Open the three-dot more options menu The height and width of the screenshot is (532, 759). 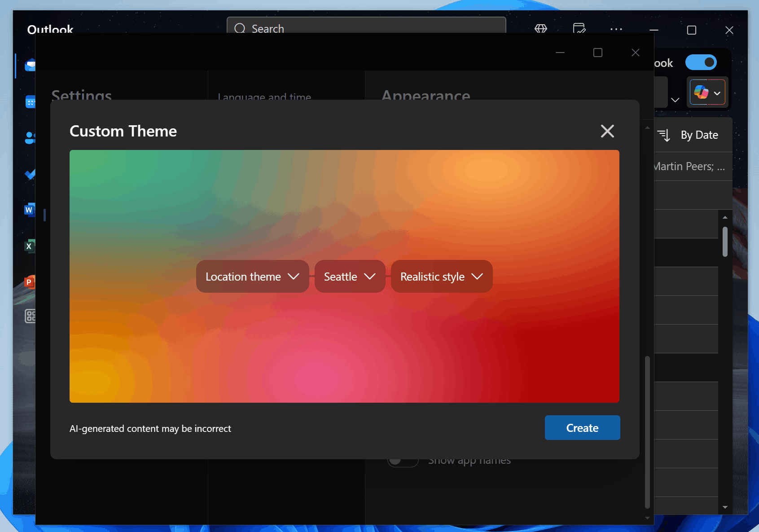point(616,29)
